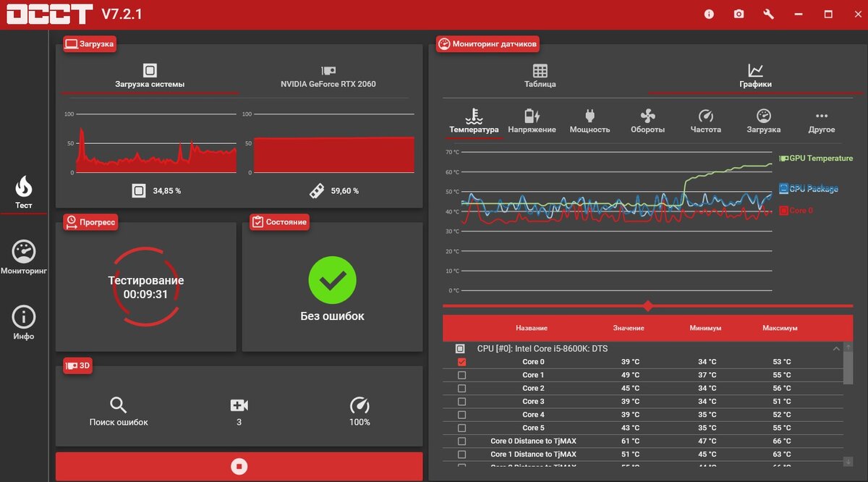Click the OCCT logo
This screenshot has height=482, width=868.
[x=49, y=14]
